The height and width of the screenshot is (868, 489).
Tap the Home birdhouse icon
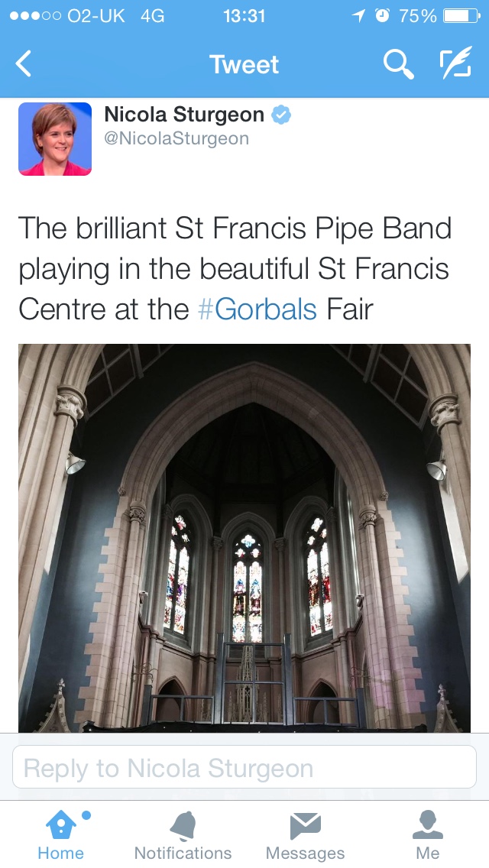[x=61, y=824]
